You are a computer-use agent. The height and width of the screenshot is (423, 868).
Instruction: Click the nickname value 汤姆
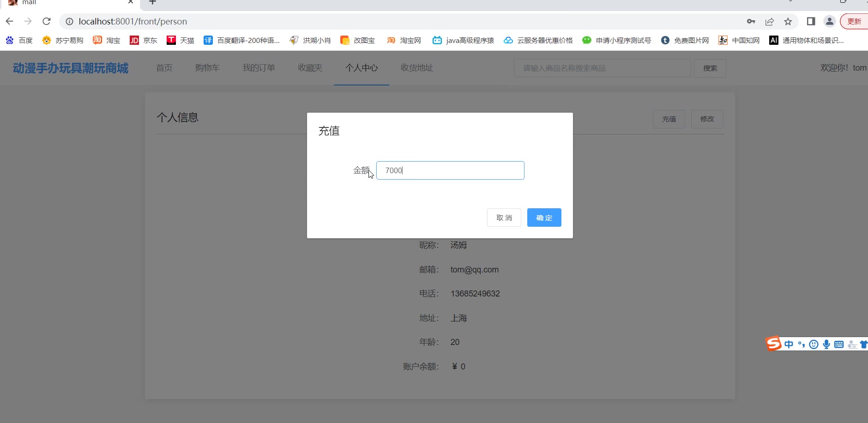(459, 245)
